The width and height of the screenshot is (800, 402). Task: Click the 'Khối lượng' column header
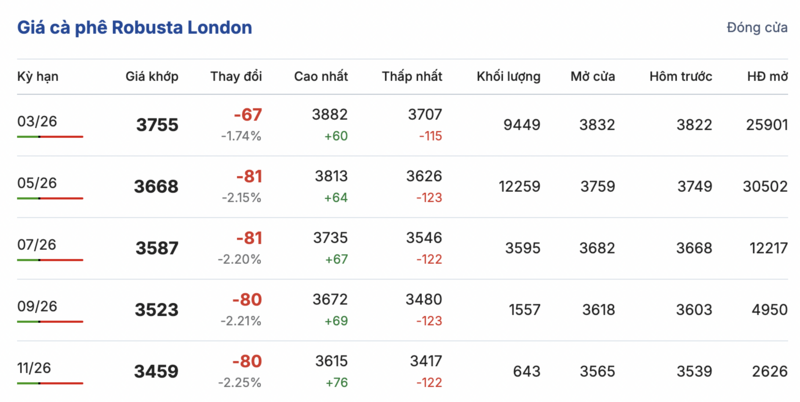tap(509, 77)
